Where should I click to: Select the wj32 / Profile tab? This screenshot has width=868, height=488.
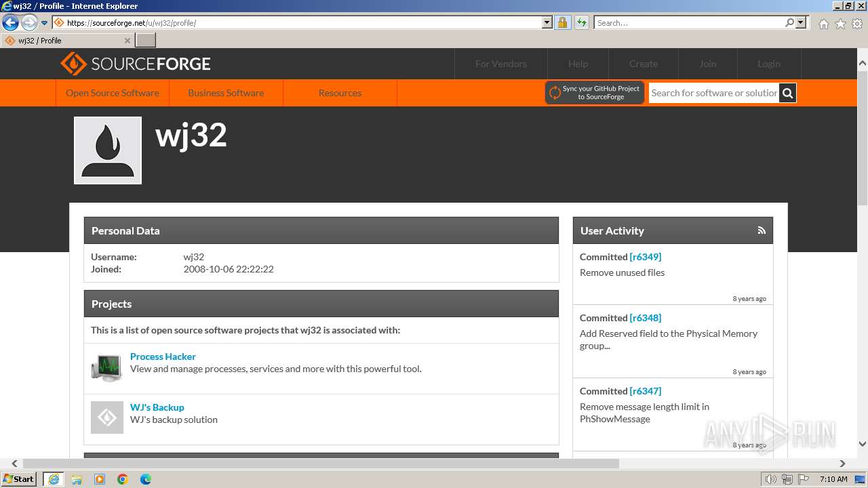[67, 41]
